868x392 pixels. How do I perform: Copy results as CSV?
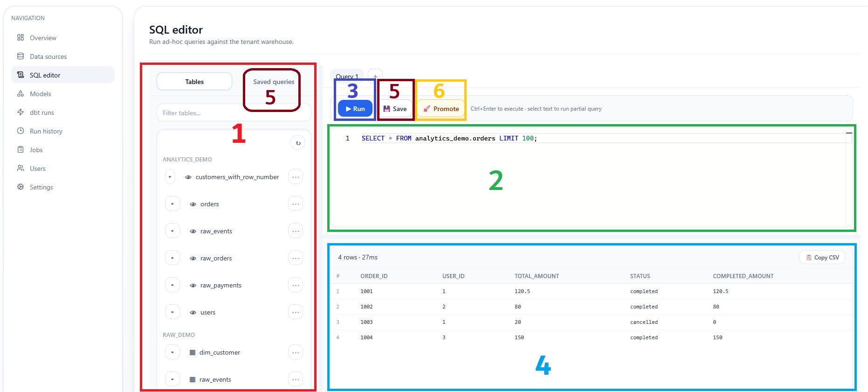[822, 257]
